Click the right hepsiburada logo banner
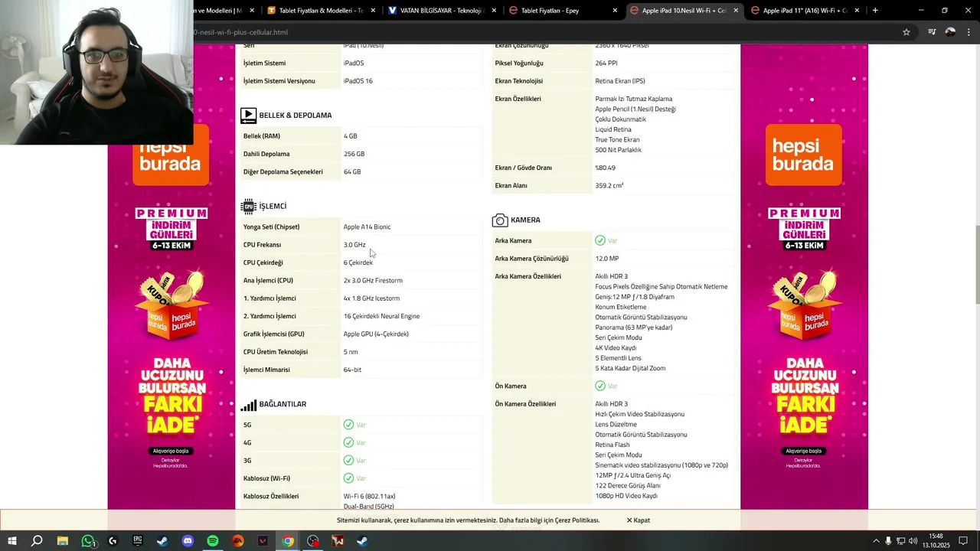Image resolution: width=980 pixels, height=551 pixels. (x=803, y=154)
